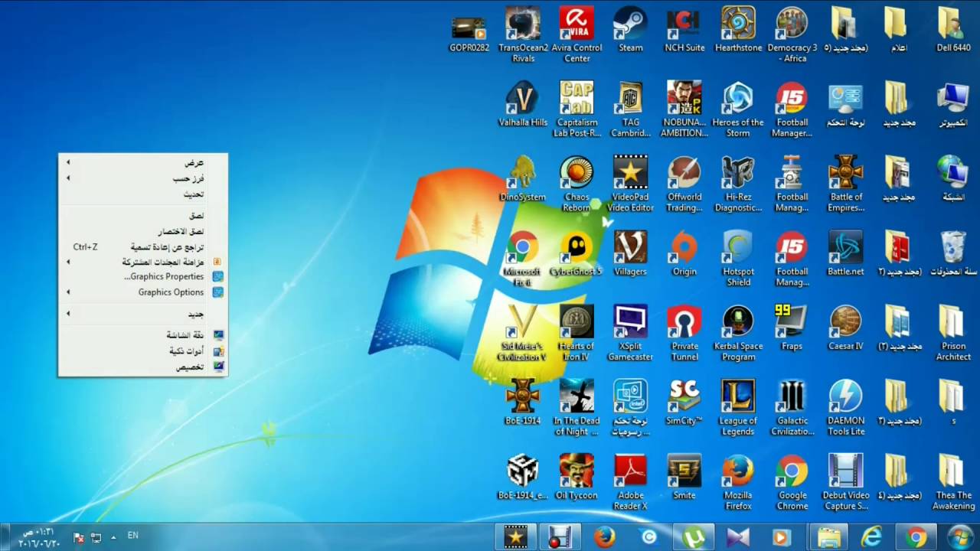Image resolution: width=980 pixels, height=551 pixels.
Task: Click Visual Studio icon in taskbar
Action: 739,537
